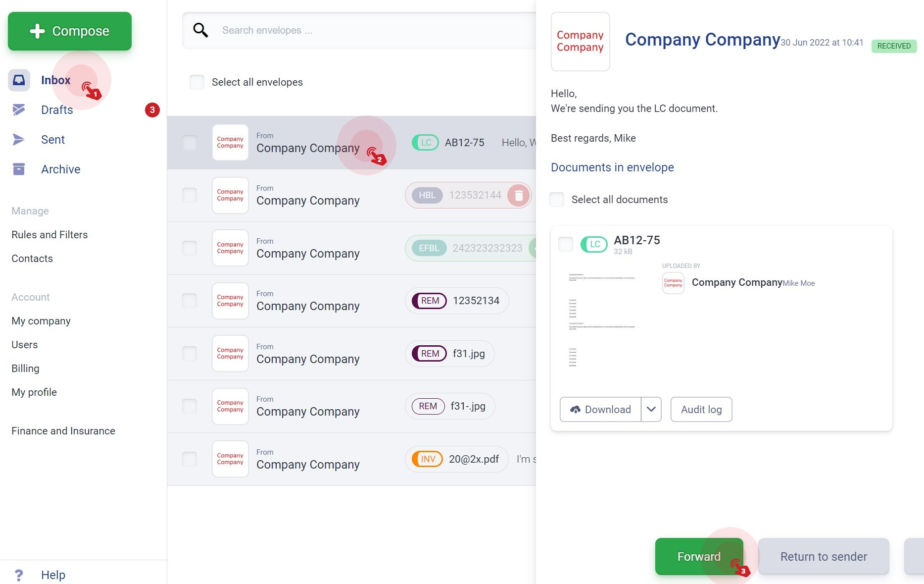Expand the Download options arrow
The height and width of the screenshot is (584, 924).
point(651,409)
